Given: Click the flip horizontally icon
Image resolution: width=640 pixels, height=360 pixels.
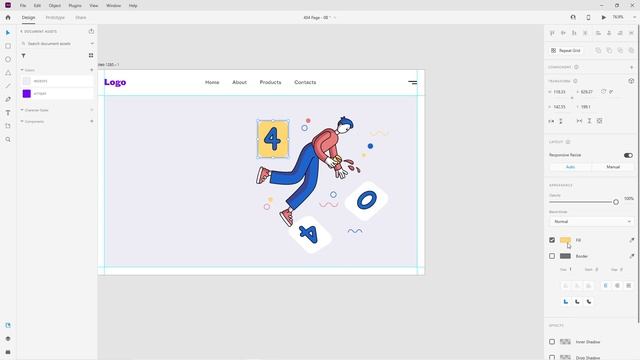Looking at the screenshot, I should [551, 121].
